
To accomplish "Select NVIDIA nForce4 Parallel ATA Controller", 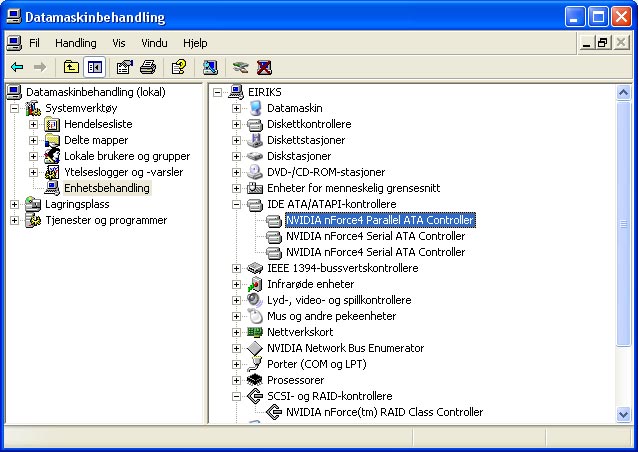I will 380,220.
